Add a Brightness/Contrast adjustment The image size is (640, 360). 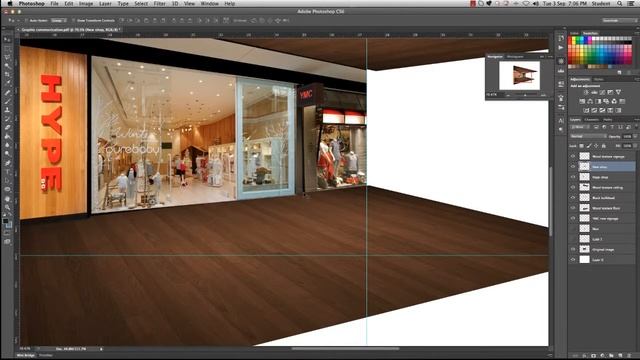586,92
